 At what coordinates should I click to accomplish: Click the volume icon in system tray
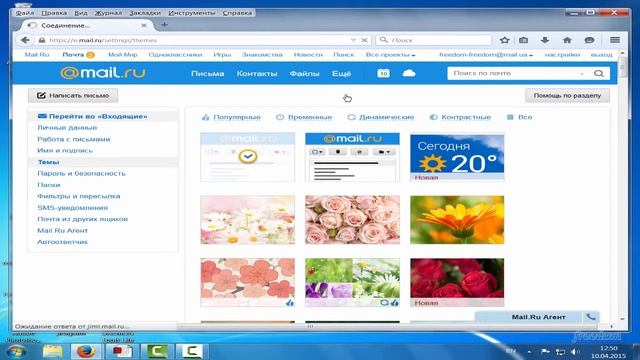[x=576, y=352]
